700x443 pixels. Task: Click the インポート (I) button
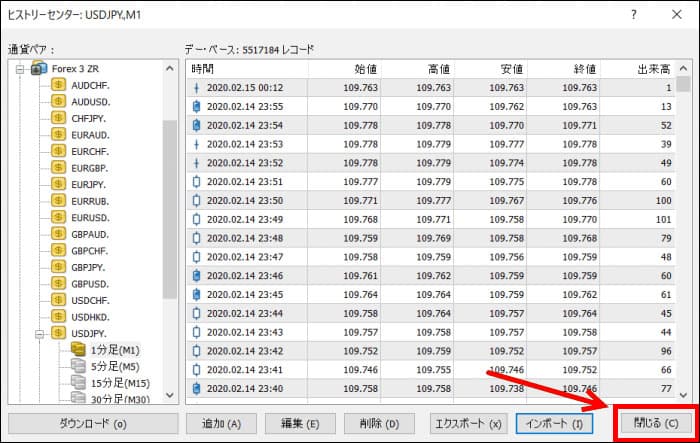tap(554, 423)
